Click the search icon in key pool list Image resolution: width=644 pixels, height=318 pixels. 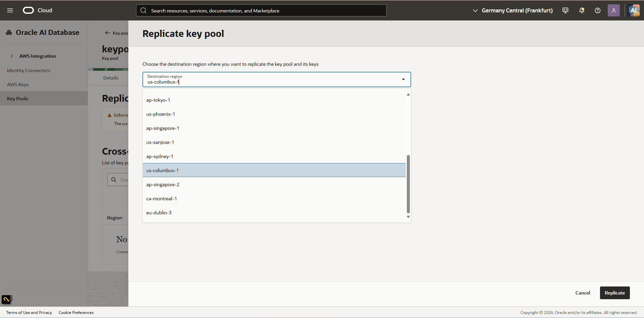(x=114, y=180)
